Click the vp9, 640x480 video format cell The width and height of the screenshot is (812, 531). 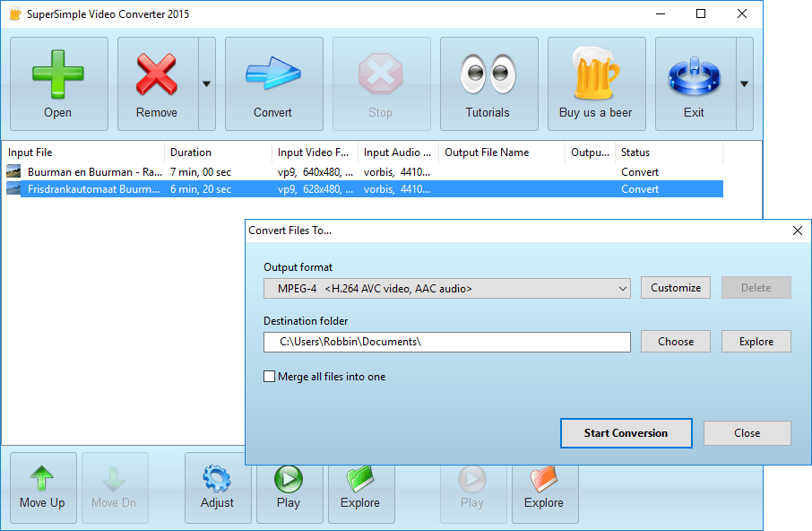point(315,172)
